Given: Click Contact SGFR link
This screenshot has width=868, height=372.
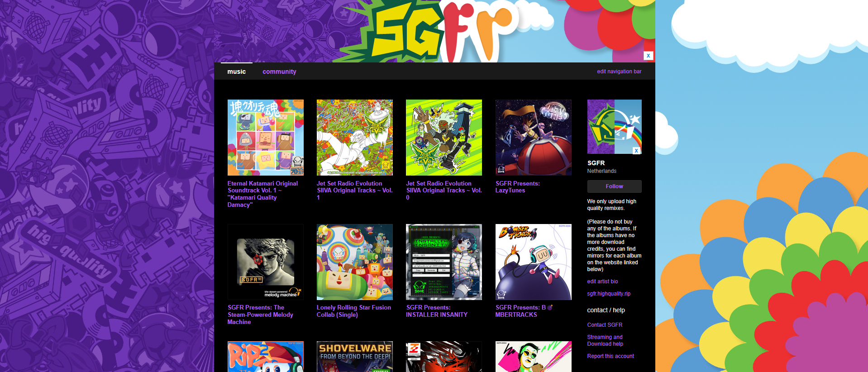Looking at the screenshot, I should pos(605,325).
